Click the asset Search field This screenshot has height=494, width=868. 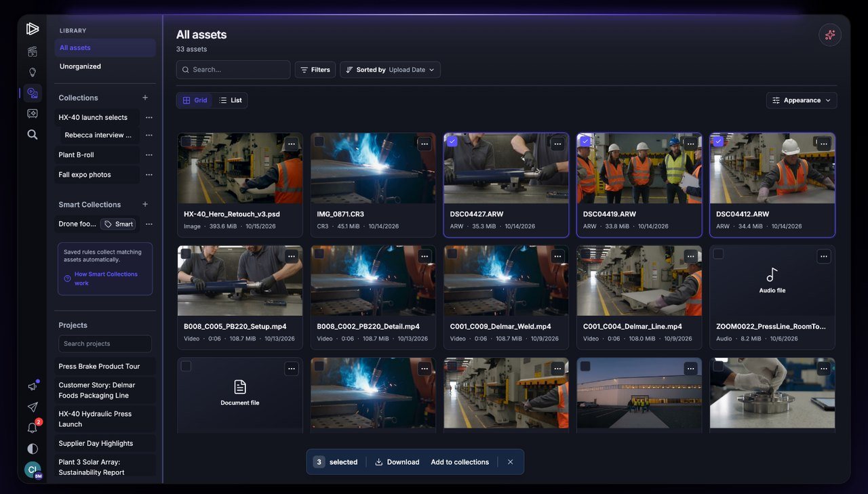coord(233,70)
